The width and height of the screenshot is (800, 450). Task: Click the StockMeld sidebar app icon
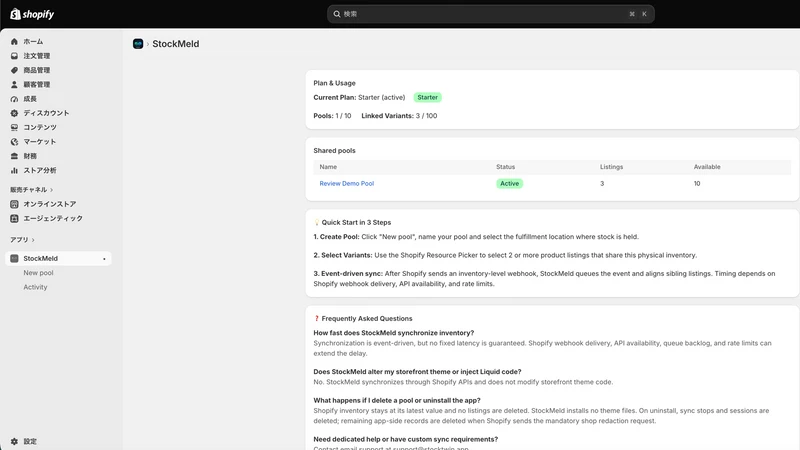coord(14,258)
